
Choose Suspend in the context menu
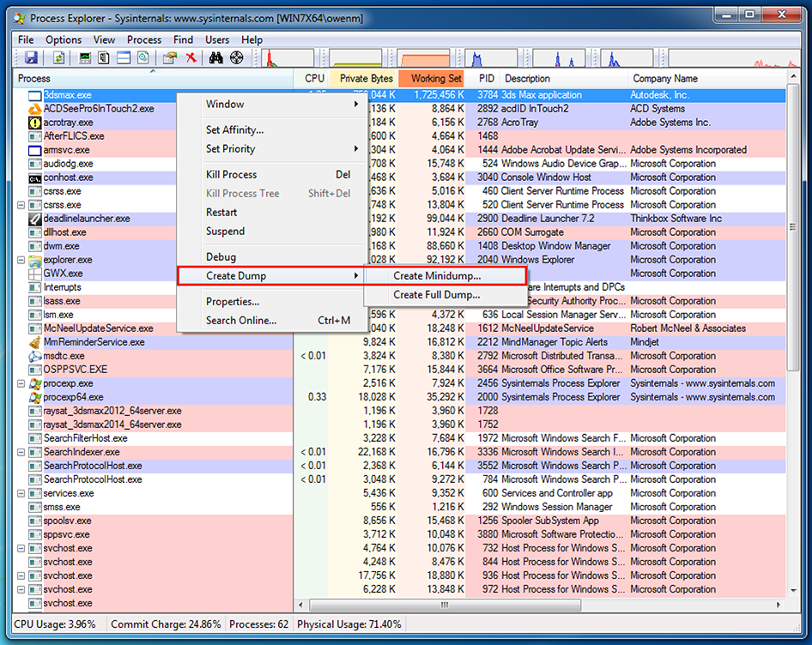pyautogui.click(x=272, y=232)
